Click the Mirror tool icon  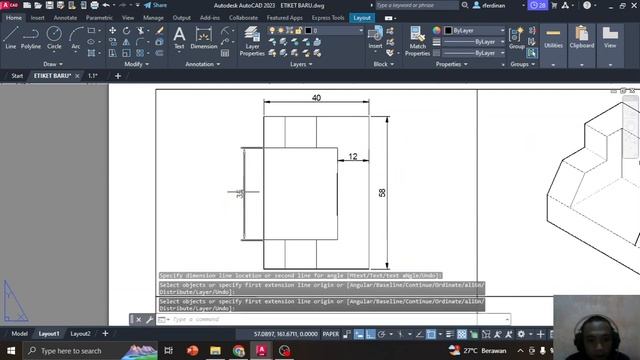click(127, 42)
